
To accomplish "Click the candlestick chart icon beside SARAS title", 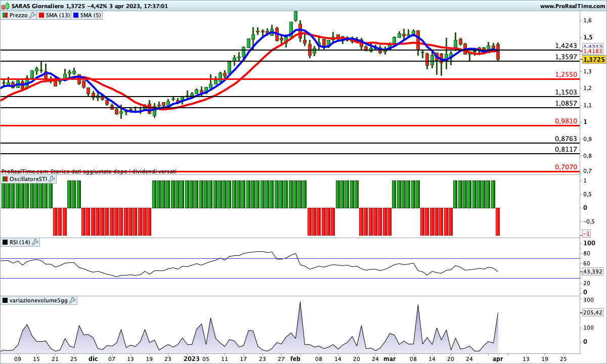I will (5, 6).
